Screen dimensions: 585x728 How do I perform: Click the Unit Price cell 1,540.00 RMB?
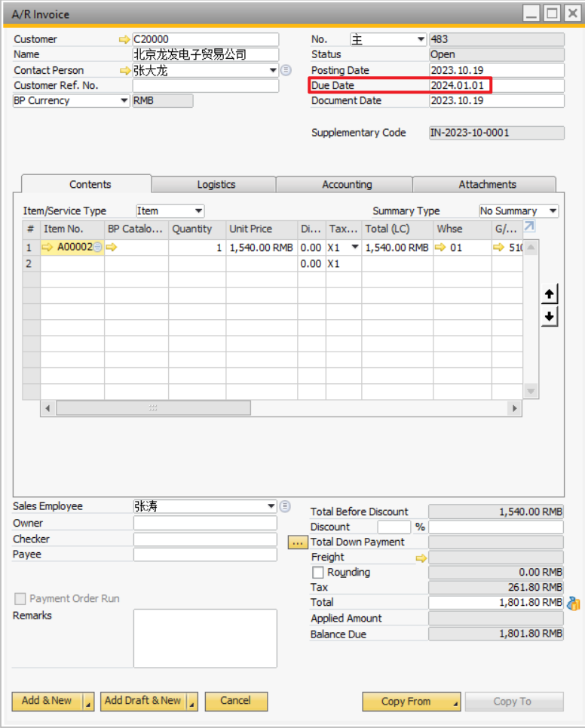pos(262,247)
